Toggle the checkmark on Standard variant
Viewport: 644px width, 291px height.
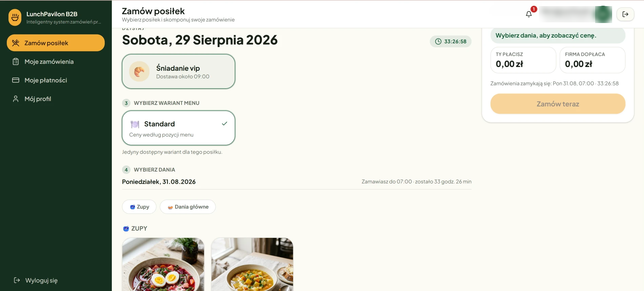[224, 124]
